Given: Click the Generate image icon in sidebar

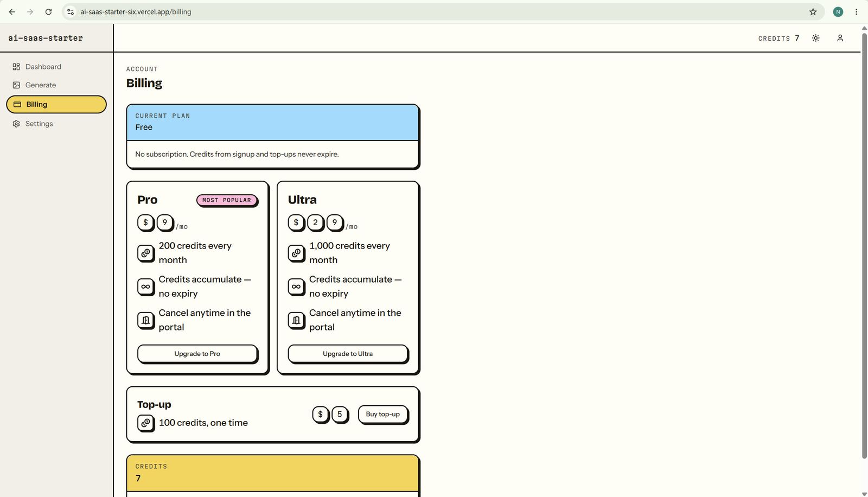Looking at the screenshot, I should [16, 85].
